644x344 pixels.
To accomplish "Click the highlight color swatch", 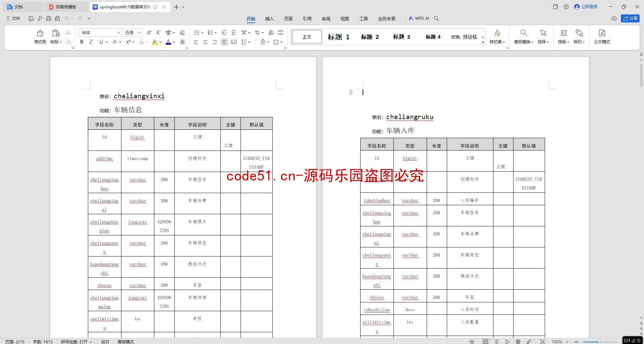I will [155, 42].
